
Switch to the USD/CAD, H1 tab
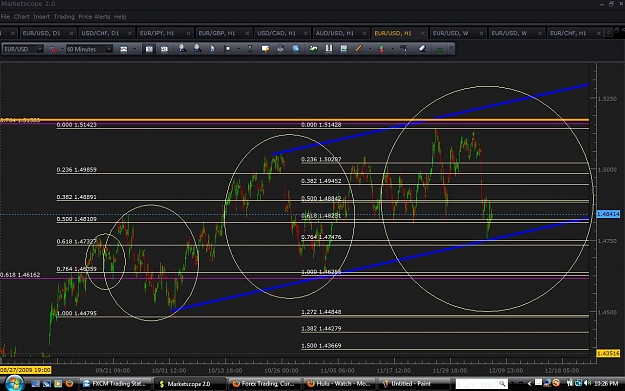pos(281,33)
